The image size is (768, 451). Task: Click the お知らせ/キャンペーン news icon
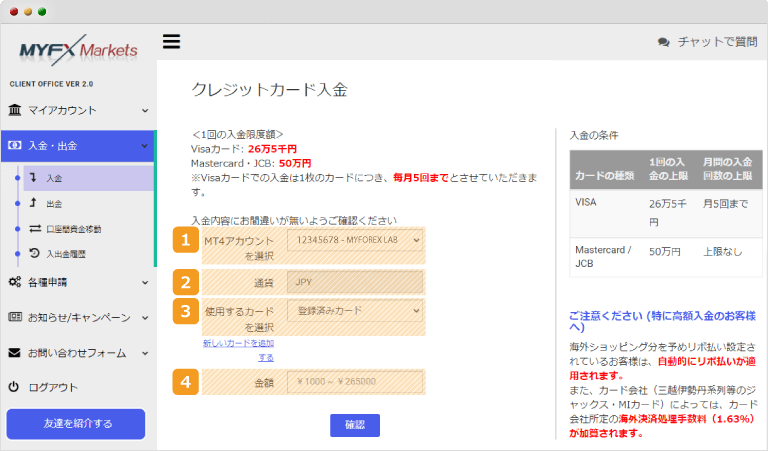tap(15, 317)
